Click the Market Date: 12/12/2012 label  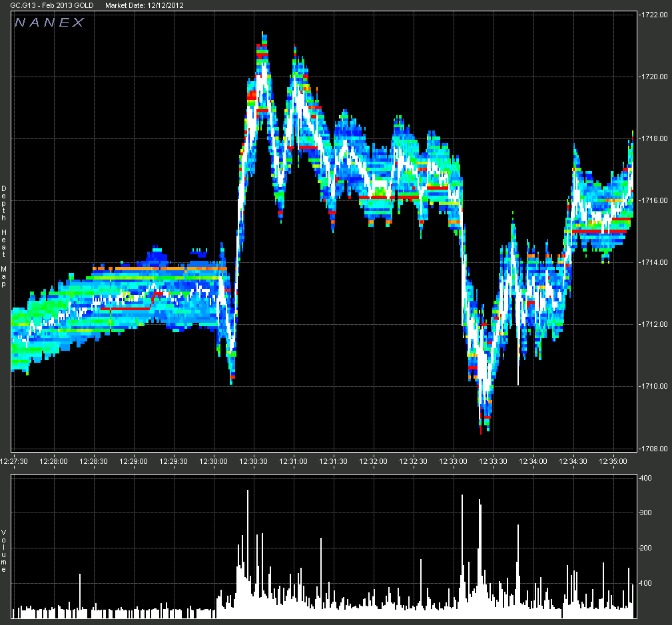pyautogui.click(x=145, y=5)
